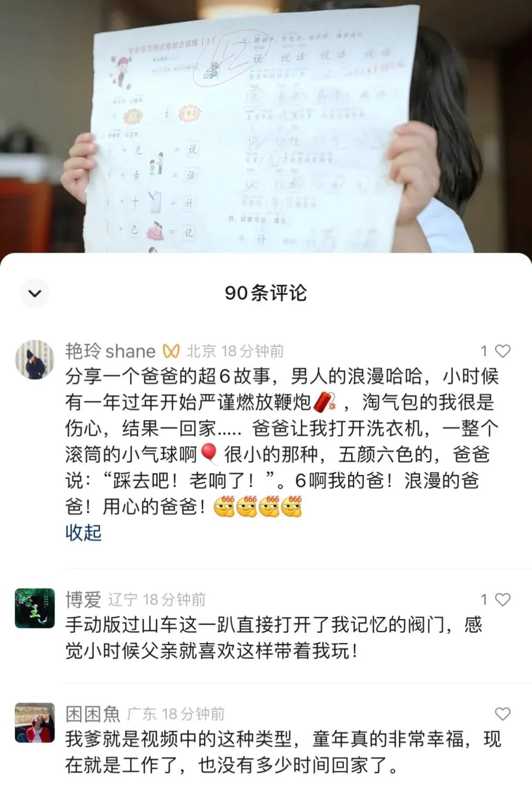Open 困困魚's profile avatar
Image resolution: width=532 pixels, height=792 pixels.
click(35, 723)
